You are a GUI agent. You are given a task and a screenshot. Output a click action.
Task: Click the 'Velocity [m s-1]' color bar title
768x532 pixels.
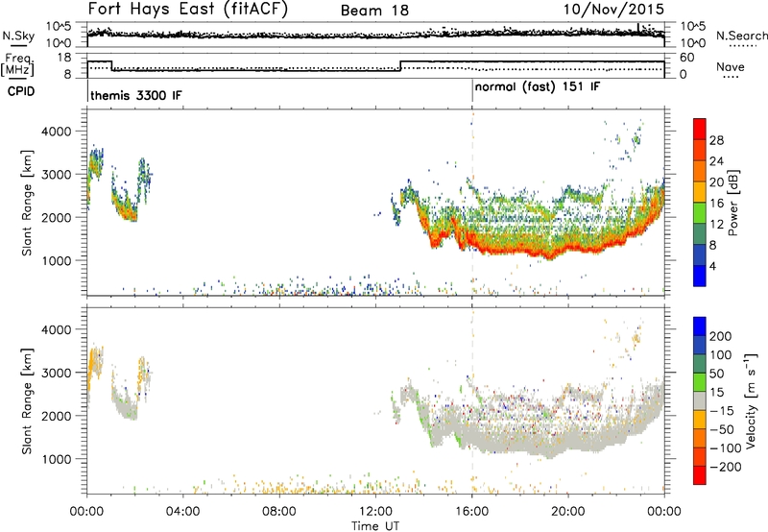(751, 400)
